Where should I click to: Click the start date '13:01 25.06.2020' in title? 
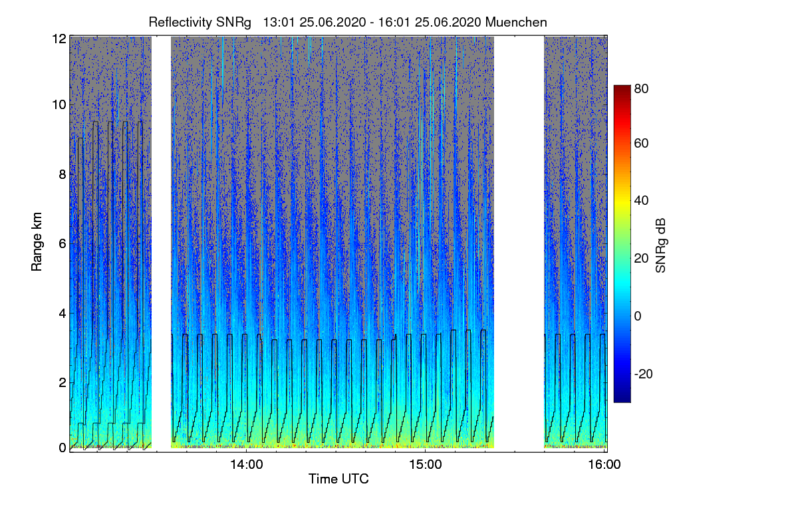[315, 22]
